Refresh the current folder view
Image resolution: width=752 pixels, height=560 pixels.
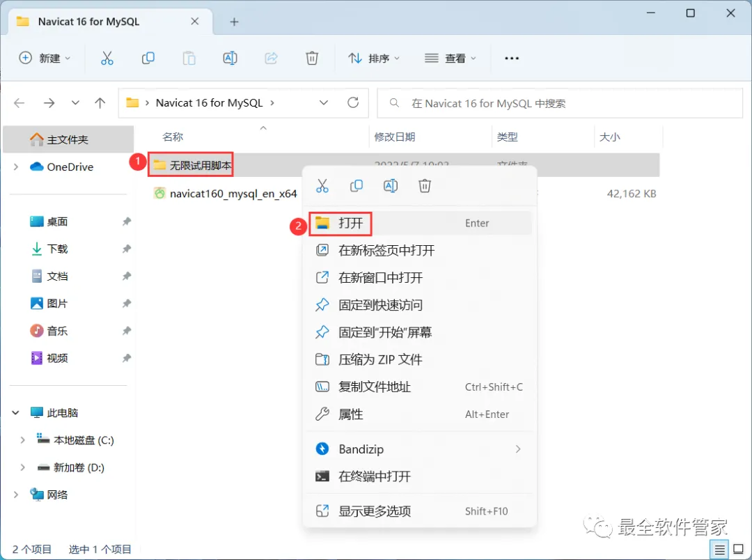click(x=353, y=102)
